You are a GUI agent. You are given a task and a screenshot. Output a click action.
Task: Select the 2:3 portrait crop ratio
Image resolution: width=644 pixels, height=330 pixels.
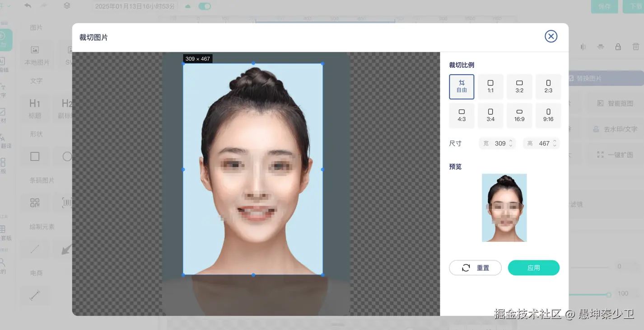pos(548,86)
